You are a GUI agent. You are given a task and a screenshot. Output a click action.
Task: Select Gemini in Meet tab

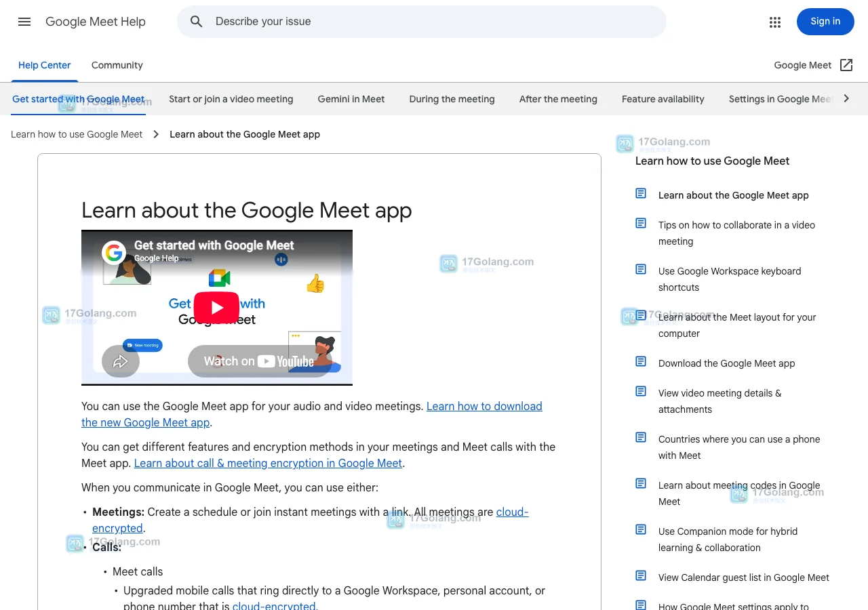coord(351,99)
